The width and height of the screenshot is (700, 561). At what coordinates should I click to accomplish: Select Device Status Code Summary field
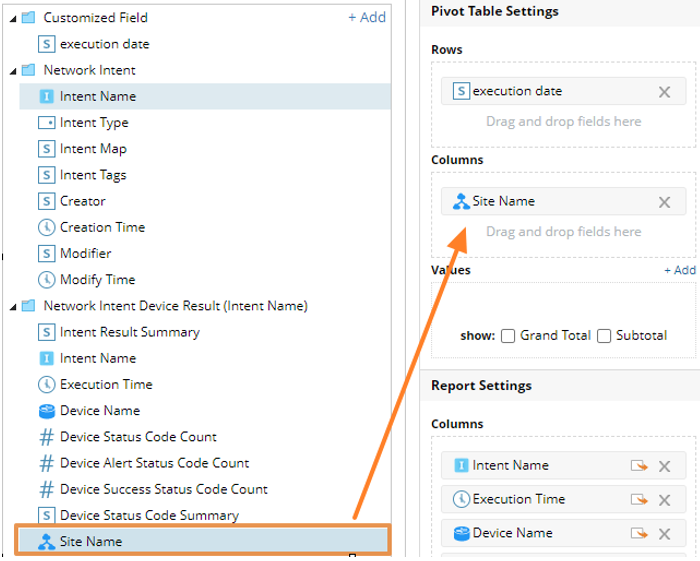(x=149, y=516)
